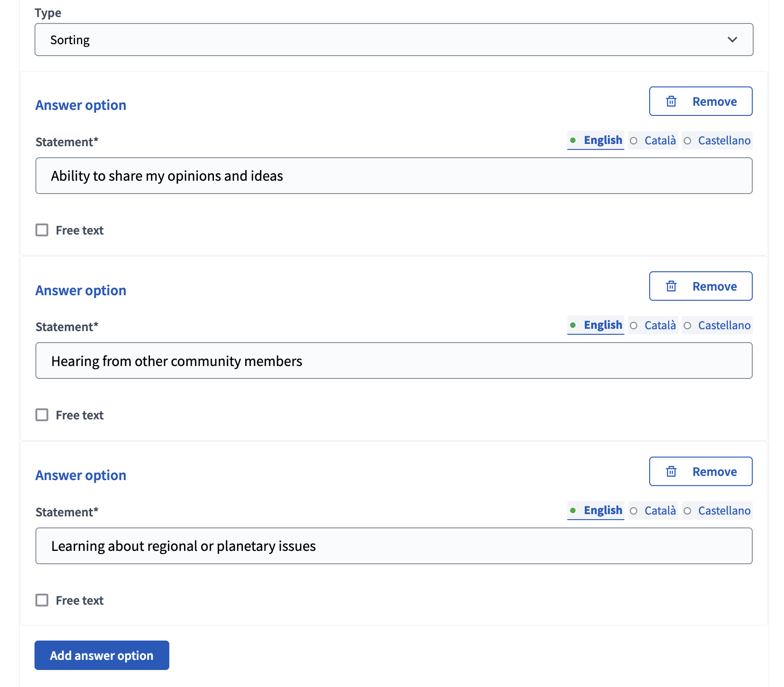The image size is (784, 687).
Task: Open the Type dropdown showing Sorting
Action: [393, 40]
